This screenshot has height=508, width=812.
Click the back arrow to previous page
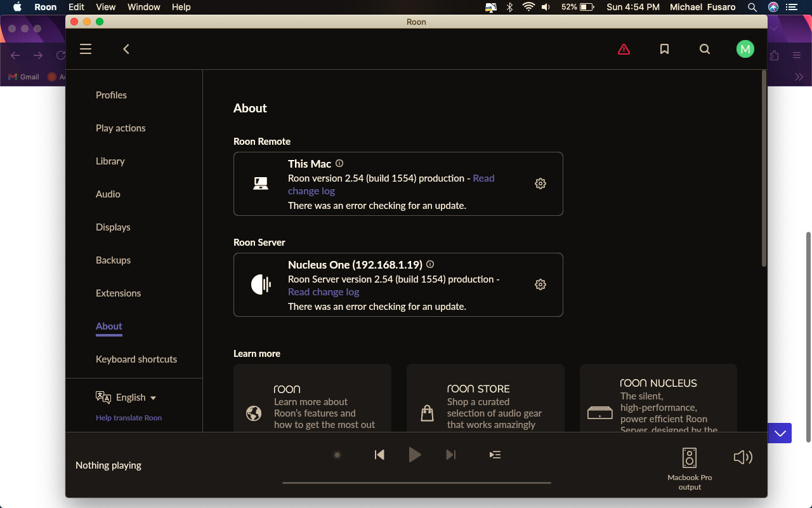pos(126,49)
